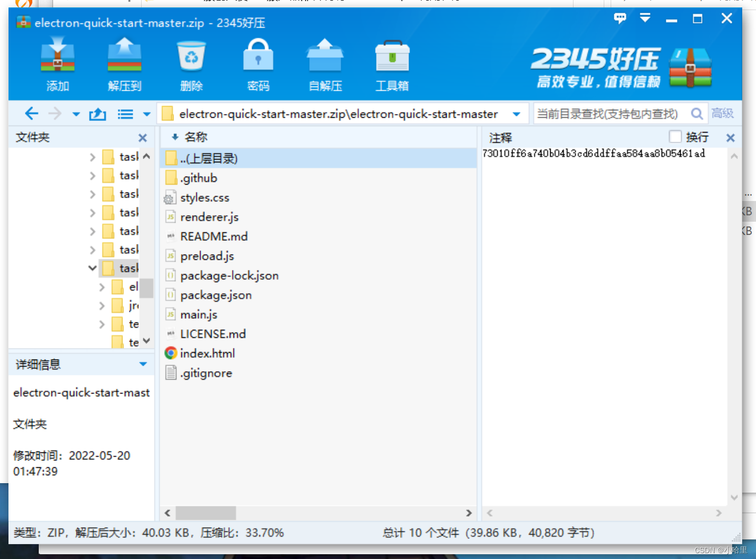Sort by the 名称 column header

tap(196, 137)
